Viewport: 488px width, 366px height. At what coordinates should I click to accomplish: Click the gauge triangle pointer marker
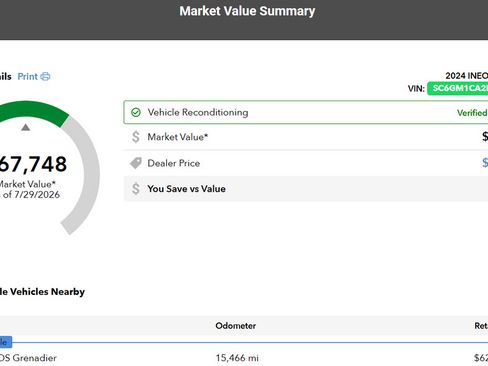(26, 127)
